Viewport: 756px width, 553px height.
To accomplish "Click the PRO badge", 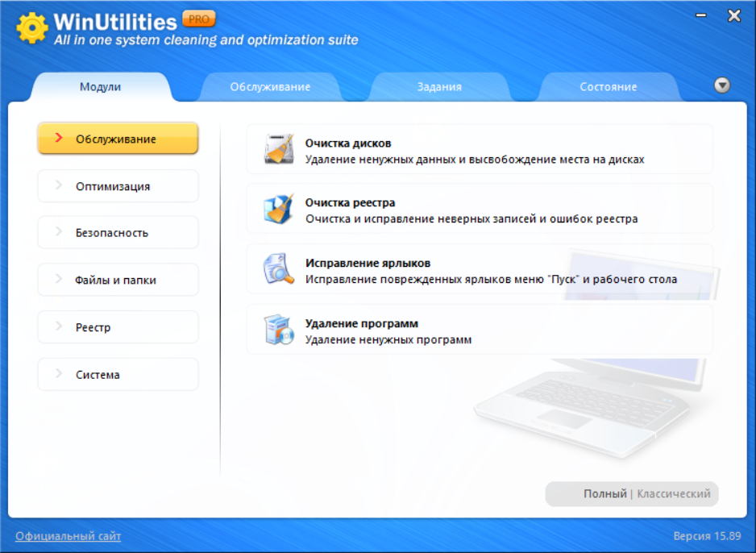I will 198,19.
